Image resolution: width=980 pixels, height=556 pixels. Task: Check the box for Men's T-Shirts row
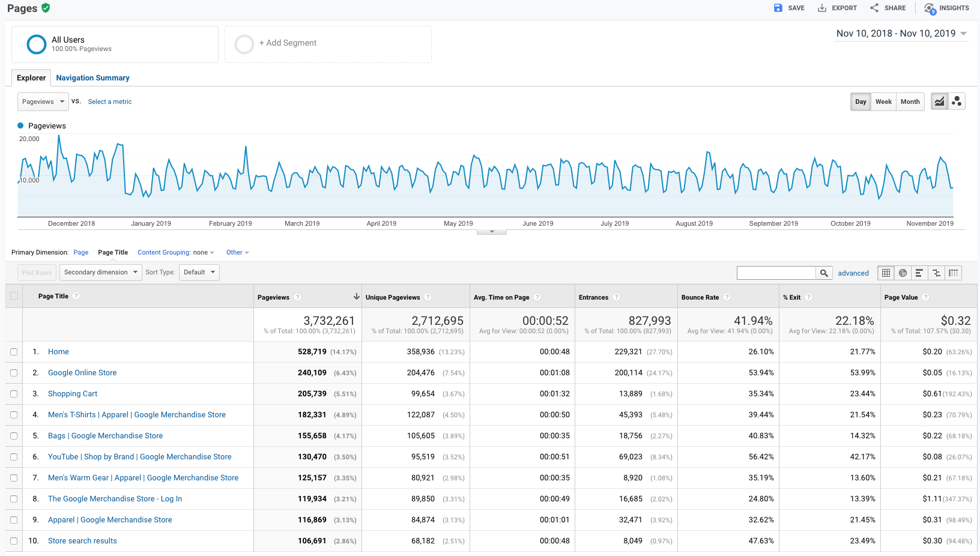14,415
